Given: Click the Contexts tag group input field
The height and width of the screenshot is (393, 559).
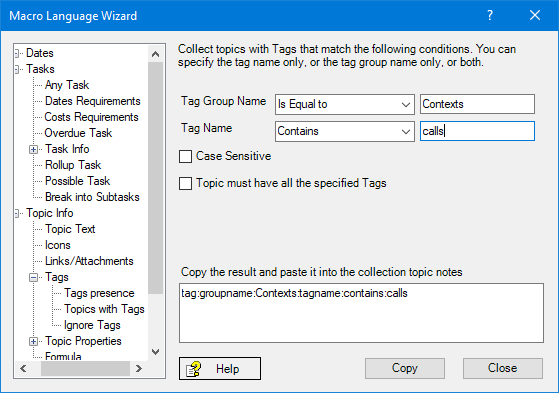Looking at the screenshot, I should pos(477,104).
